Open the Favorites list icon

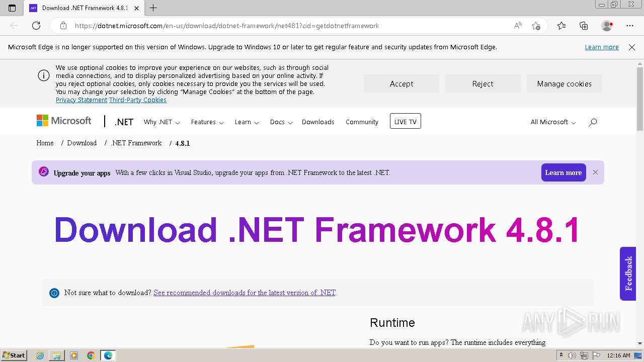pos(561,26)
